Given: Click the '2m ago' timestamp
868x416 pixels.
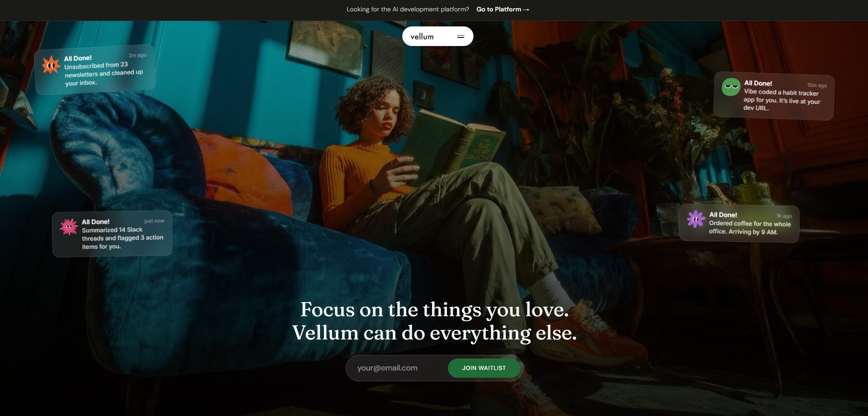Looking at the screenshot, I should pos(138,55).
